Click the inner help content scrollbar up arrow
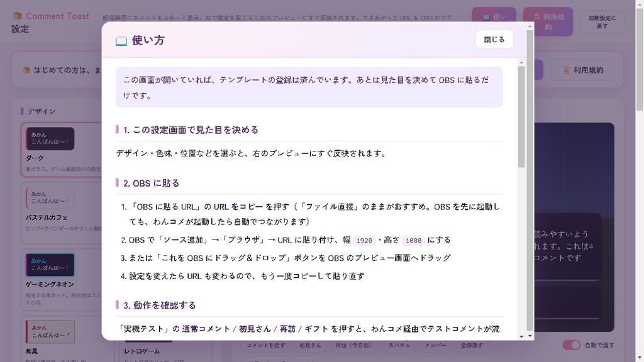 (521, 63)
